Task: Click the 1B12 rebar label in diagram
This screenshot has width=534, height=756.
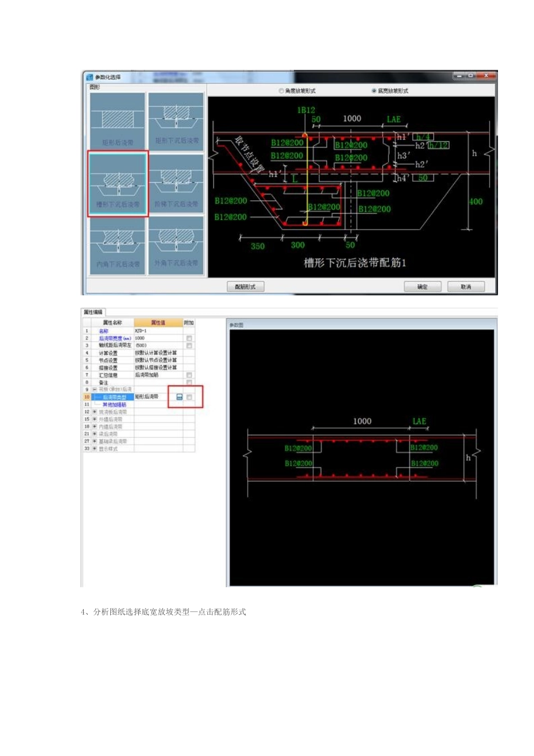Action: point(306,110)
